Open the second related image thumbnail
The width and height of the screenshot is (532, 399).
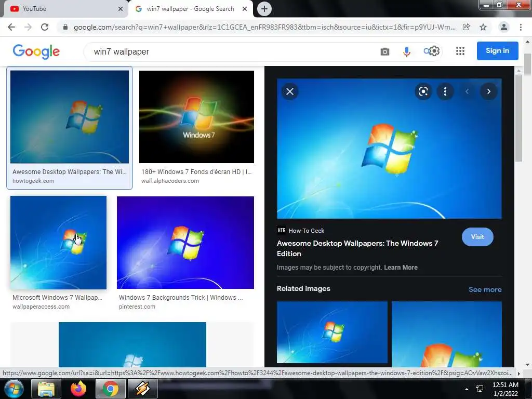click(x=447, y=334)
